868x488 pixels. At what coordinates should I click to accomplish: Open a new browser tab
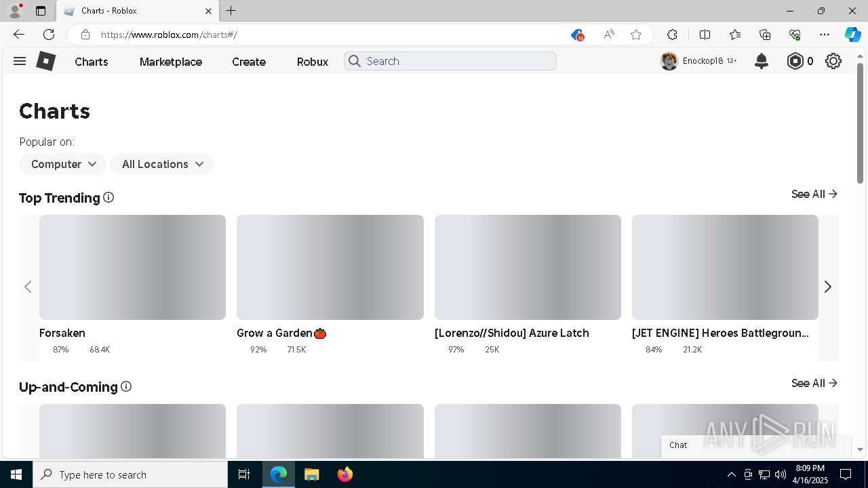pos(231,11)
